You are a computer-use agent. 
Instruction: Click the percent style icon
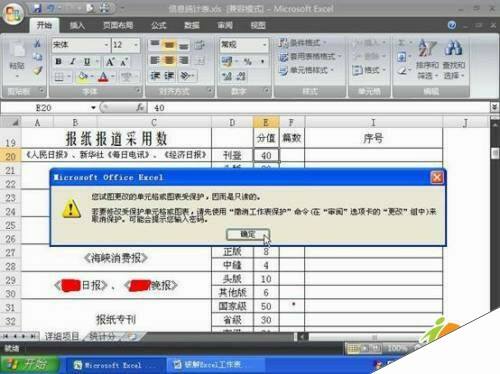247,61
